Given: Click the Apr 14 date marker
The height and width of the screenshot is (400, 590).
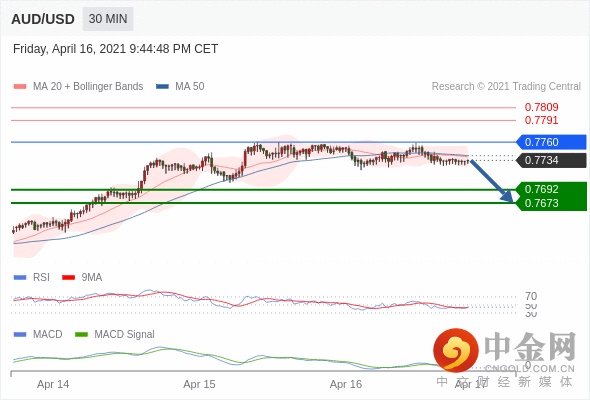Looking at the screenshot, I should pos(53,384).
